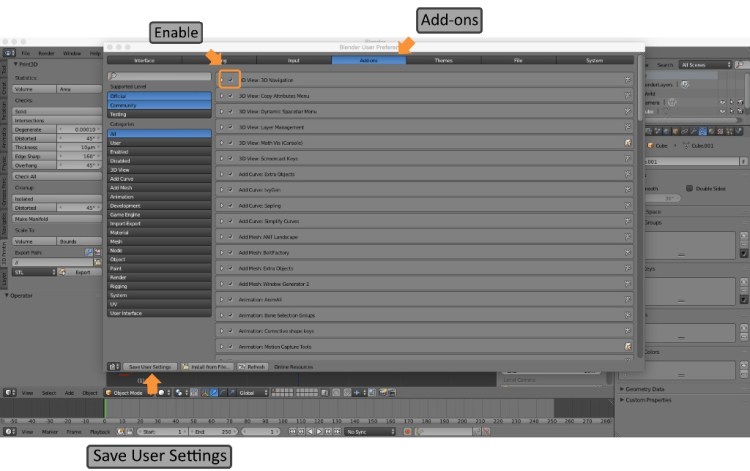
Task: Click Blender icon on Motion Capture Tools row
Action: (x=628, y=346)
